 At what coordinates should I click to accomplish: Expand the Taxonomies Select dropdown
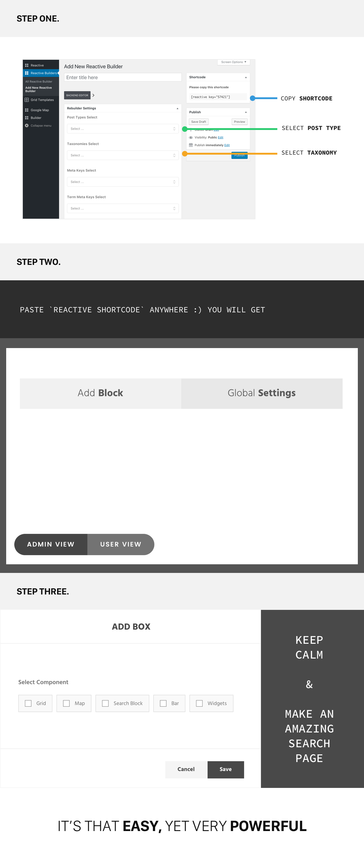(123, 155)
